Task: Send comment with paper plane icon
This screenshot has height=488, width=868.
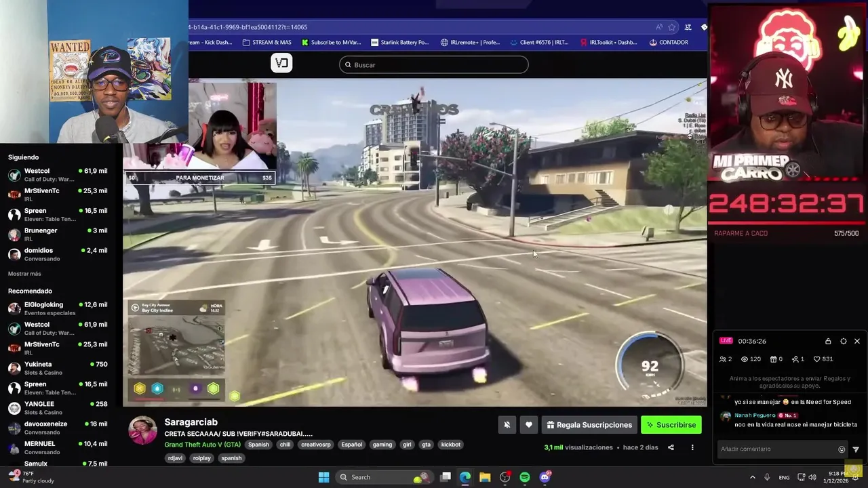Action: point(856,449)
